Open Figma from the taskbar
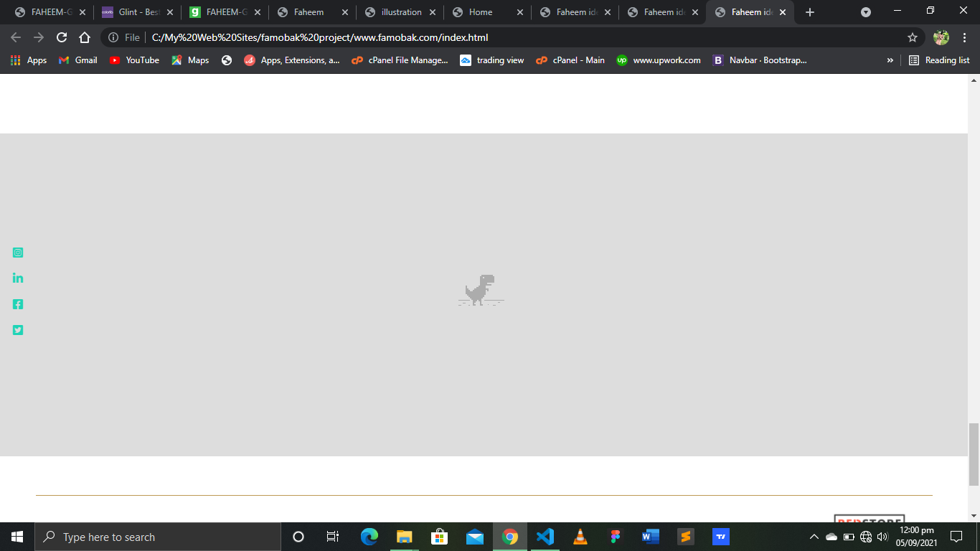980x551 pixels. point(616,537)
